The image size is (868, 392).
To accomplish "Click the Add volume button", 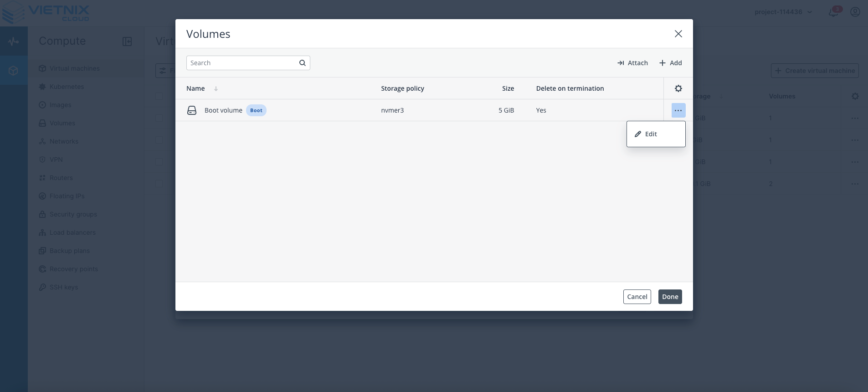I will tap(670, 63).
